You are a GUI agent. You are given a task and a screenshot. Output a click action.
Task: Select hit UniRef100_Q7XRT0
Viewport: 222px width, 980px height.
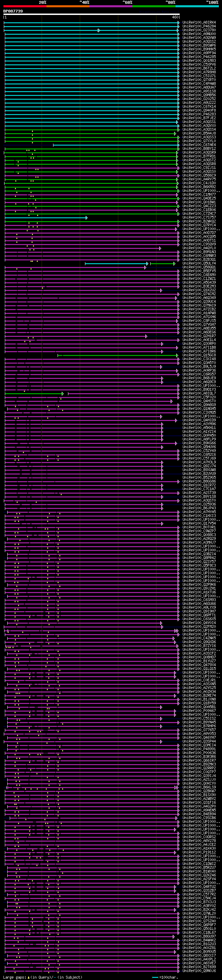[x=199, y=80]
